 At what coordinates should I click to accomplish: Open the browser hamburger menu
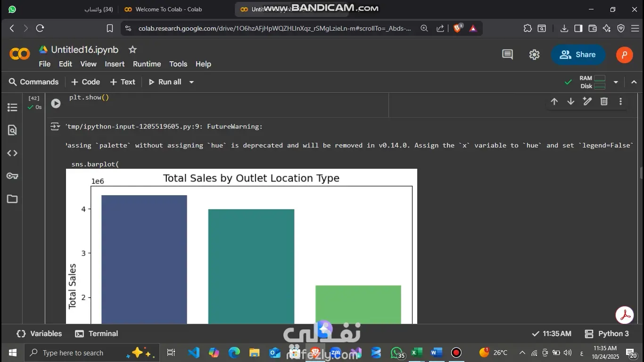(x=635, y=28)
